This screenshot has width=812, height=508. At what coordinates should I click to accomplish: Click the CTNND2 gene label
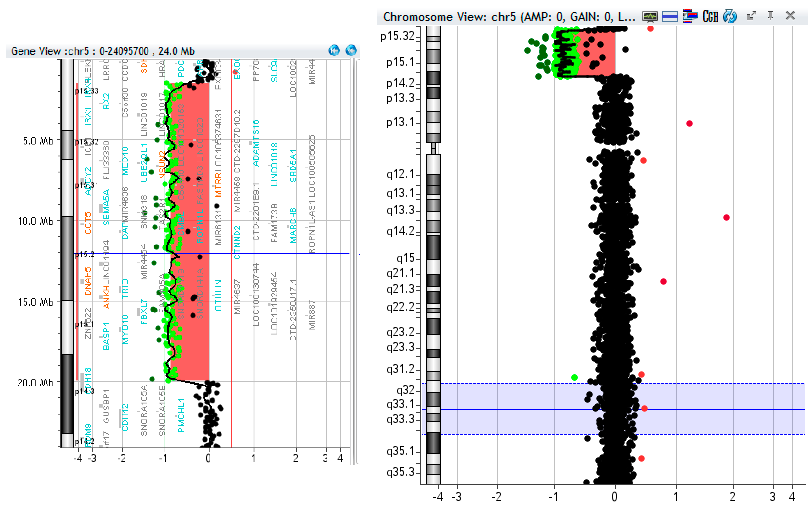237,242
